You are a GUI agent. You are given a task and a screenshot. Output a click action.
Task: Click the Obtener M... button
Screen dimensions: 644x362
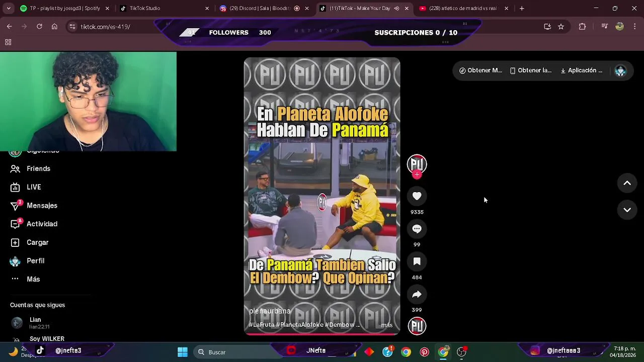tap(480, 70)
